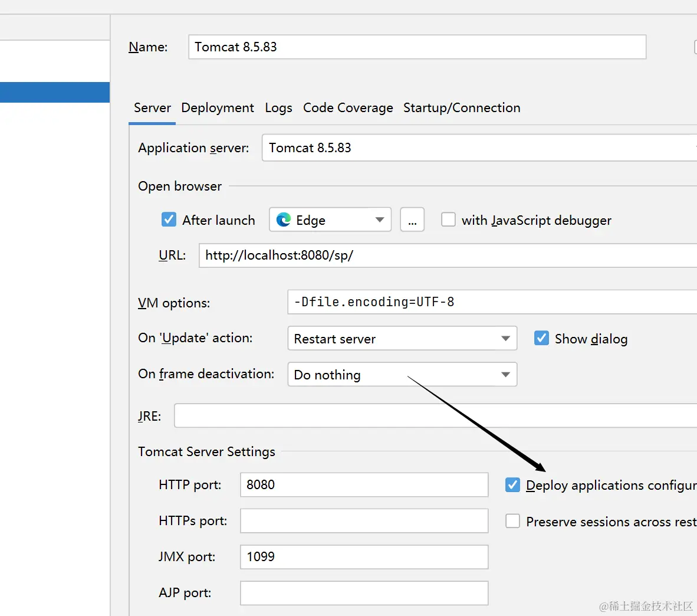Click the empty JRE field
Viewport: 697px width, 616px height.
click(x=436, y=415)
